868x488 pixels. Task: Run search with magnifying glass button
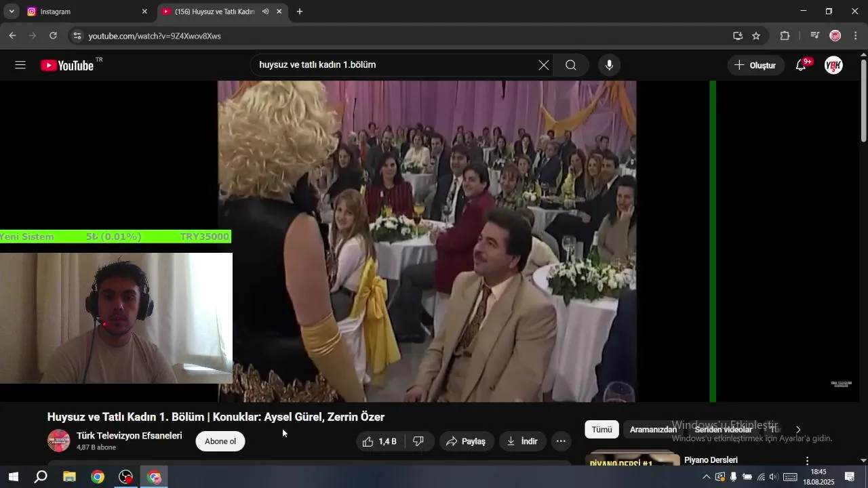tap(571, 65)
